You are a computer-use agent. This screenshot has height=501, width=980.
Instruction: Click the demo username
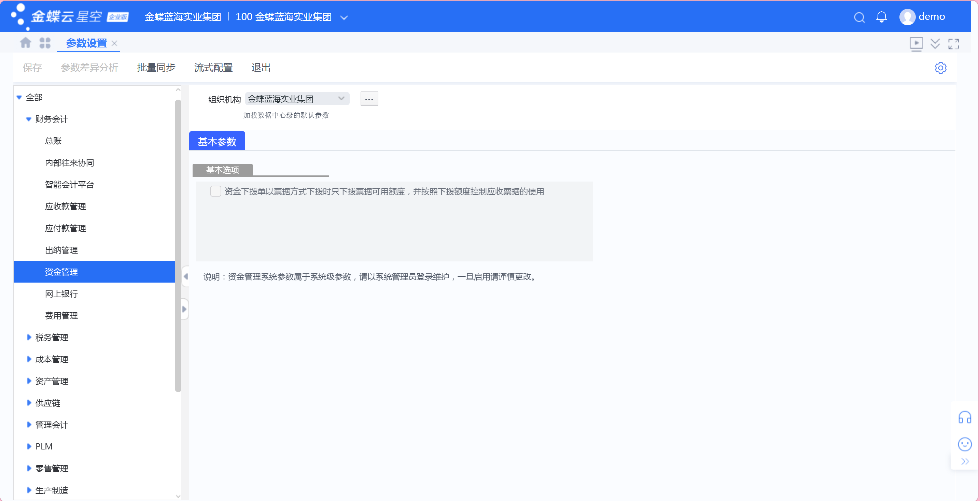click(932, 17)
